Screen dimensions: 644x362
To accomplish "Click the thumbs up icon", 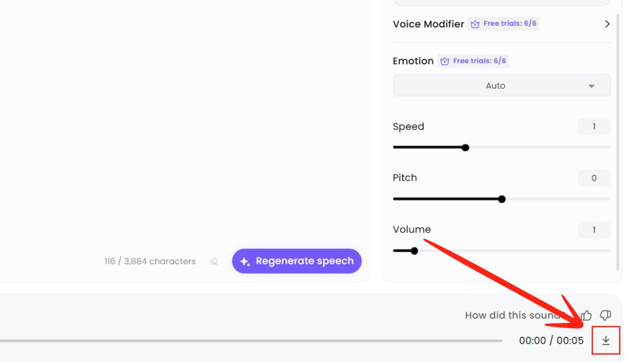I will point(587,315).
